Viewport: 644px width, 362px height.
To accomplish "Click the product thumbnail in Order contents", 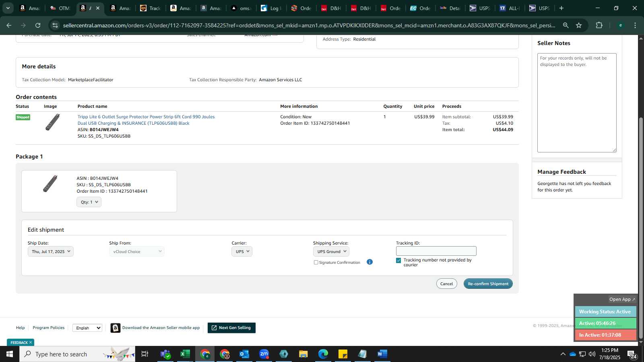I will (52, 122).
